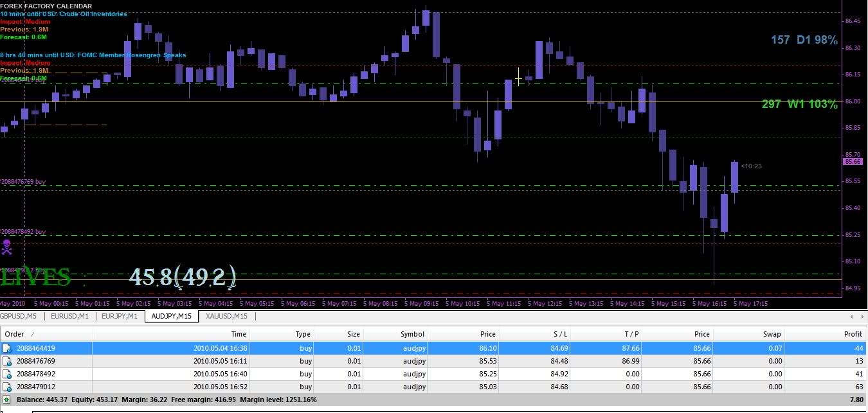Viewport: 868px width, 413px height.
Task: Click the #2088476769 buy order label on chart
Action: (23, 182)
